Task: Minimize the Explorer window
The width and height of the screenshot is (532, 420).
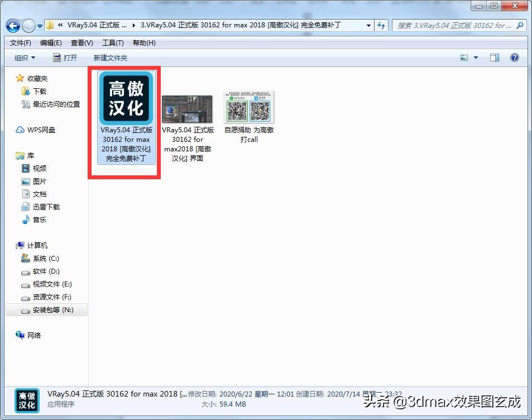Action: 479,6
